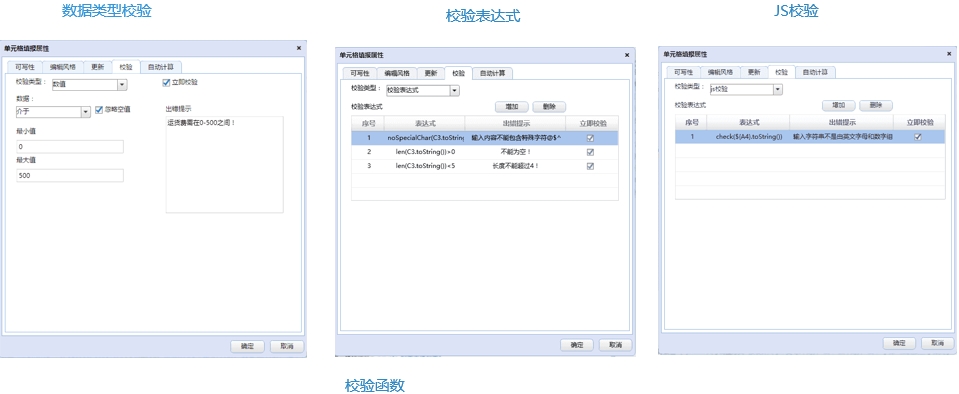The width and height of the screenshot is (959, 394).
Task: Expand the 介于 data condition dropdown
Action: coord(86,112)
